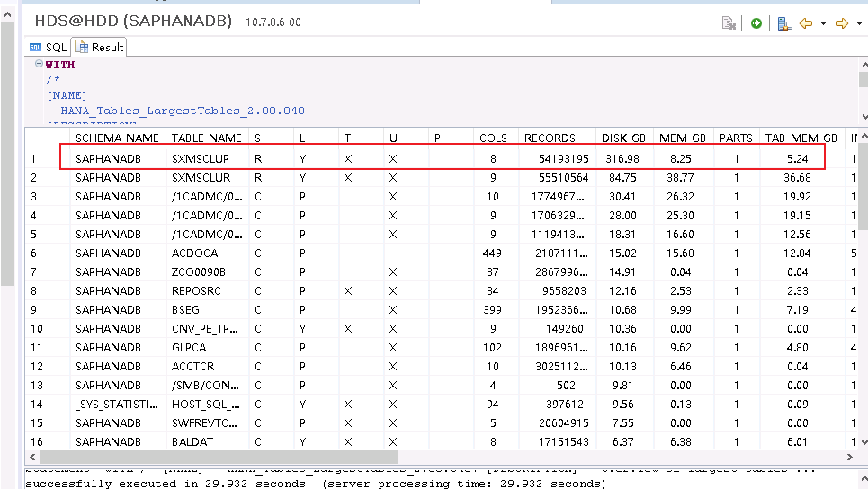
Task: Open the forward navigation history dropdown
Action: [x=858, y=23]
